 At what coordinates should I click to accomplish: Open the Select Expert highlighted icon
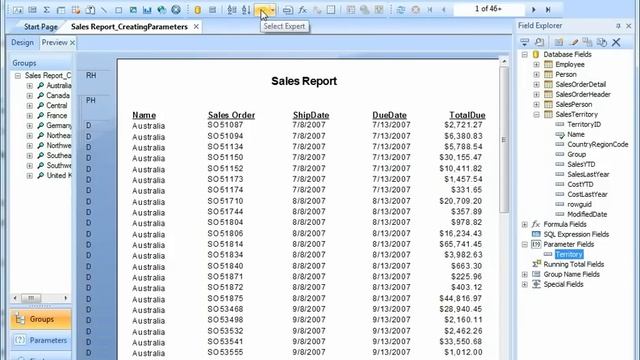262,9
